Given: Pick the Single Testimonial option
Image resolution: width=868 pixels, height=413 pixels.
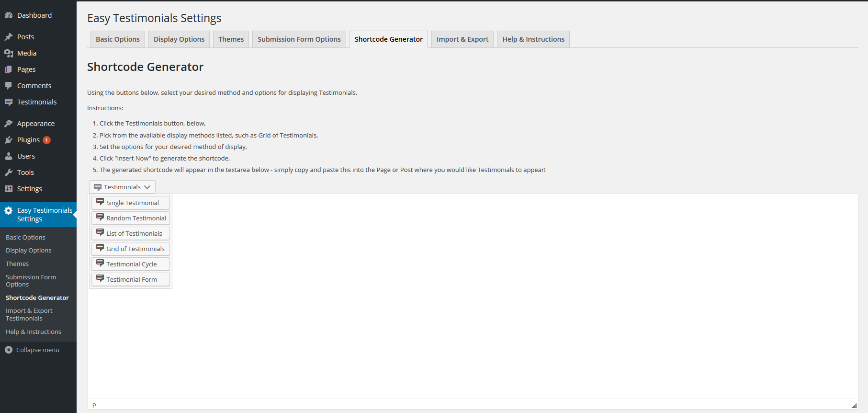Looking at the screenshot, I should click(x=131, y=203).
